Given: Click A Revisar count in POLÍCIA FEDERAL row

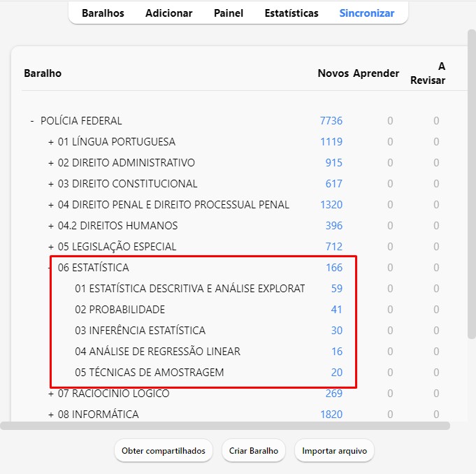Looking at the screenshot, I should (436, 121).
